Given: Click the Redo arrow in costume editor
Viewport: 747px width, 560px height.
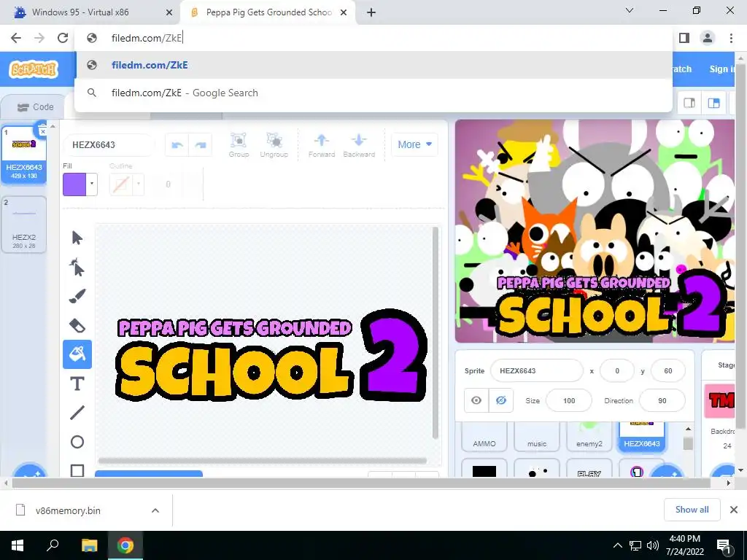Looking at the screenshot, I should coord(200,145).
